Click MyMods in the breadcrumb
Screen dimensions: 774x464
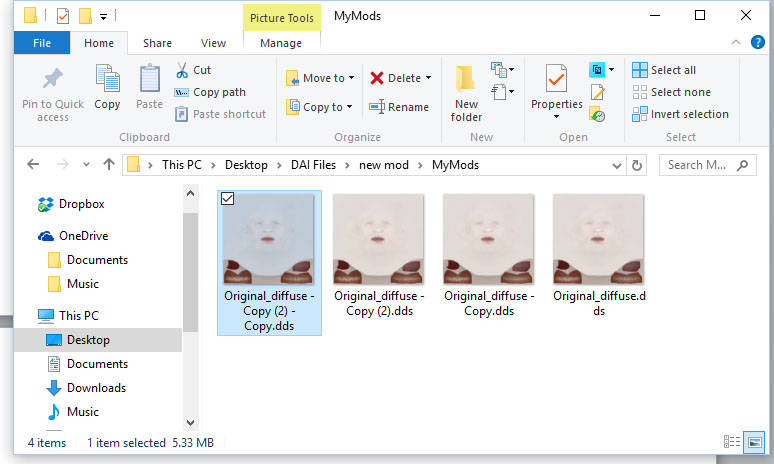(455, 165)
